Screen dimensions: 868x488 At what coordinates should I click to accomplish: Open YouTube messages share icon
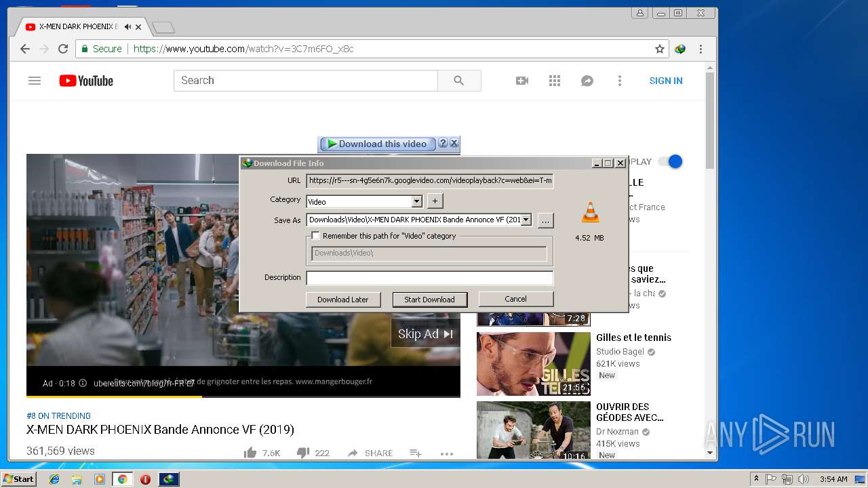click(x=587, y=81)
